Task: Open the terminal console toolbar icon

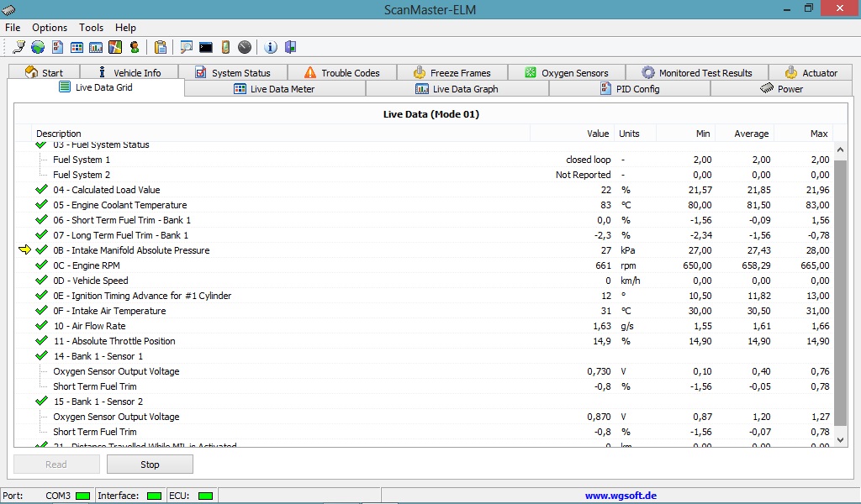Action: [x=206, y=47]
